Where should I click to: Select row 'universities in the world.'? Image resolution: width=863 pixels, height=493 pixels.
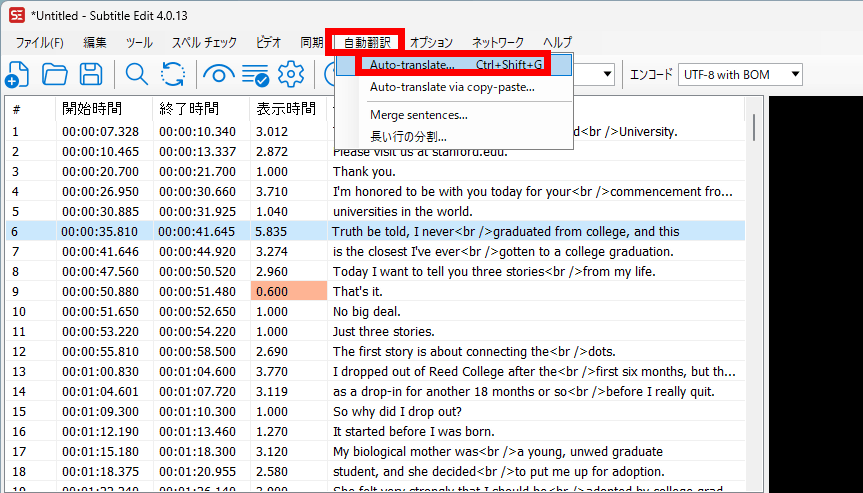(375, 211)
